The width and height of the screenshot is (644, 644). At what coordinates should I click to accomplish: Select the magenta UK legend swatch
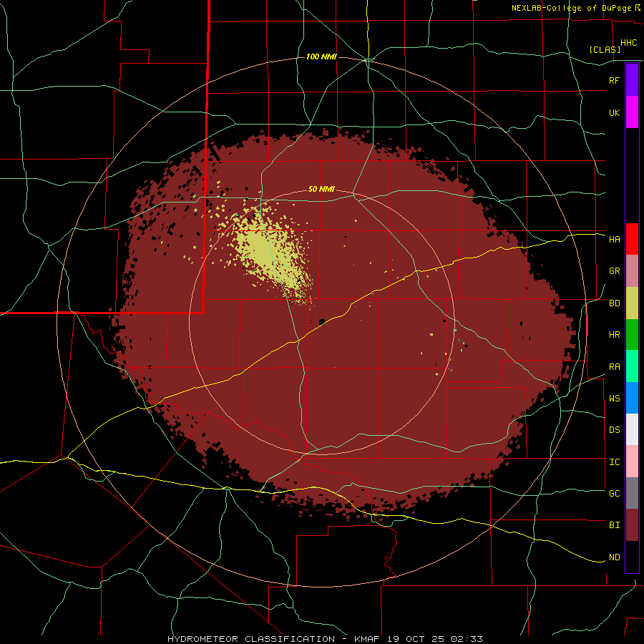click(x=632, y=112)
